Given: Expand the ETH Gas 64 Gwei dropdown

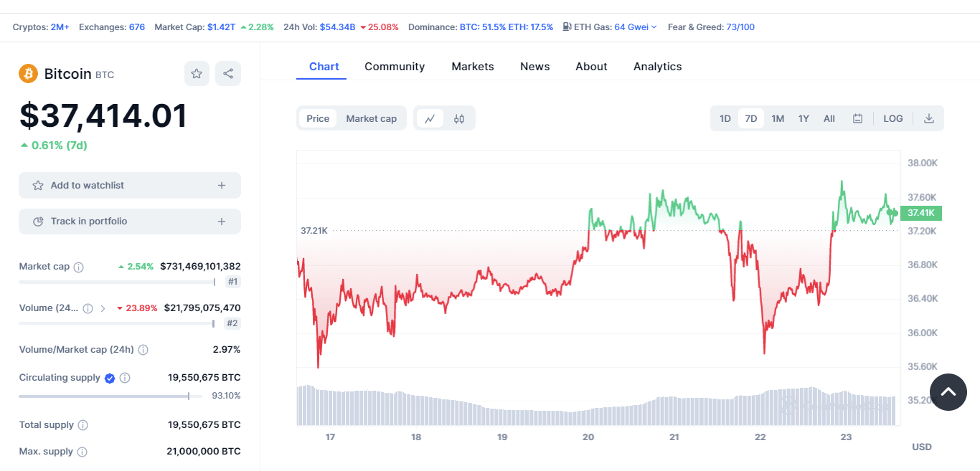Looking at the screenshot, I should pyautogui.click(x=636, y=27).
